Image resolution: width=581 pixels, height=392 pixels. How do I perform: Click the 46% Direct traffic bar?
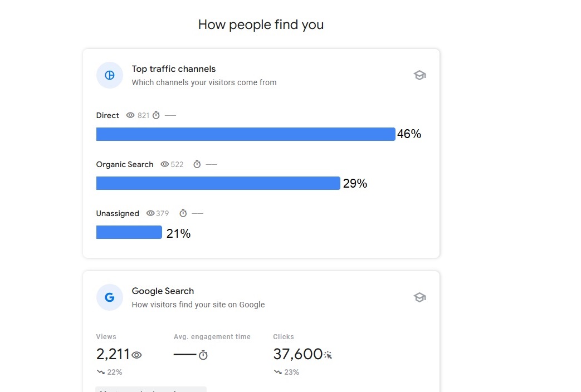[245, 134]
